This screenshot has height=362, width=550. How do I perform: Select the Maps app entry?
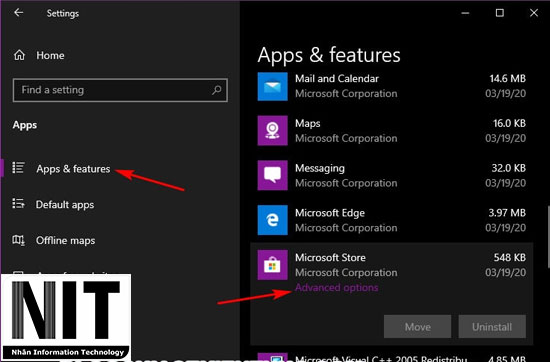coord(391,130)
